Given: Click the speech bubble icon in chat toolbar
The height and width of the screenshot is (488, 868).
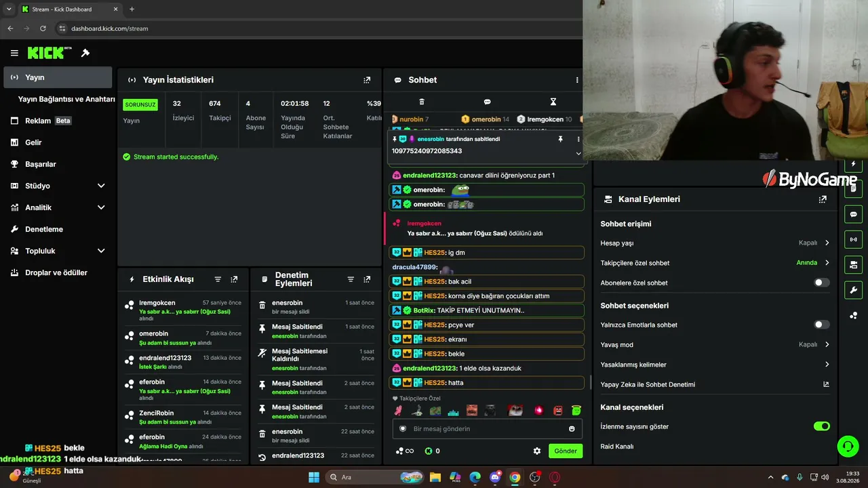Looking at the screenshot, I should [x=487, y=102].
